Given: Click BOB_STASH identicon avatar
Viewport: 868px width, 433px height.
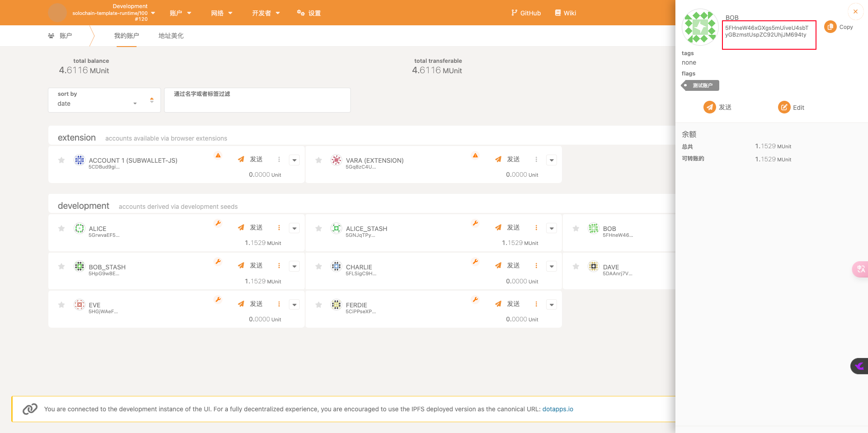Looking at the screenshot, I should [x=80, y=266].
